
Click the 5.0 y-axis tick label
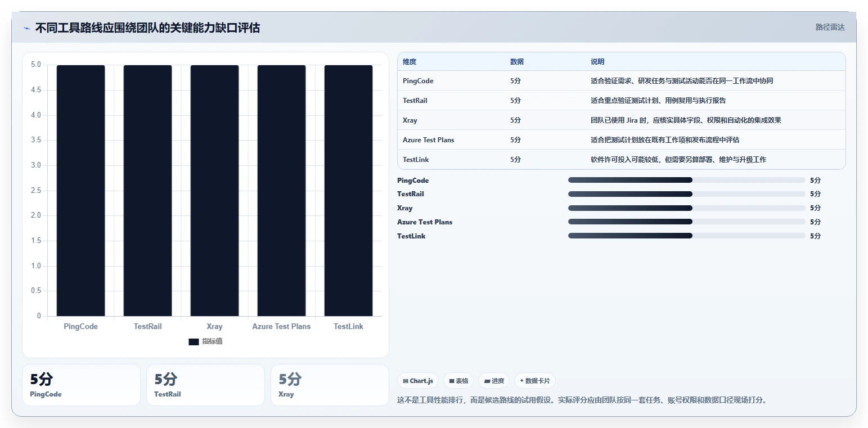tap(36, 65)
